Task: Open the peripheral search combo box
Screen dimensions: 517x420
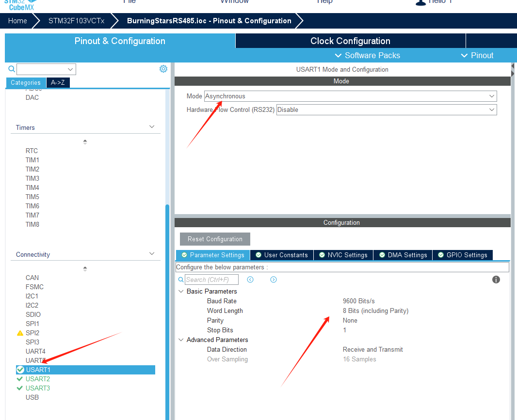Action: point(46,69)
